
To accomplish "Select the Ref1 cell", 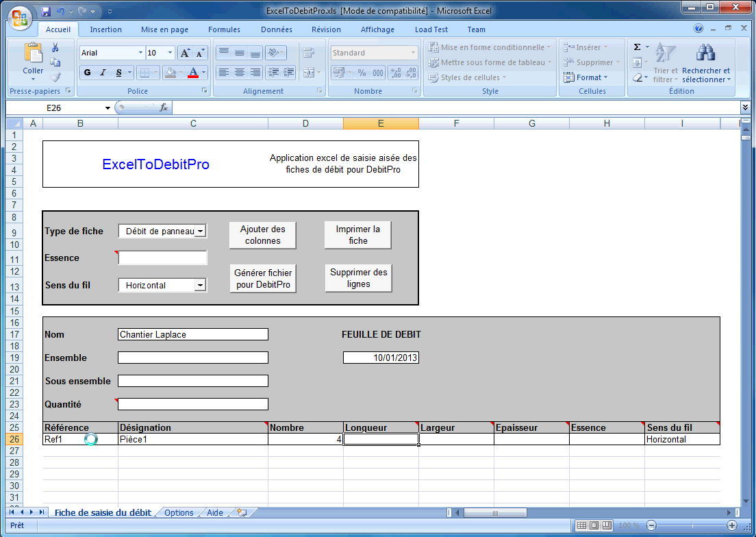I will click(x=81, y=439).
